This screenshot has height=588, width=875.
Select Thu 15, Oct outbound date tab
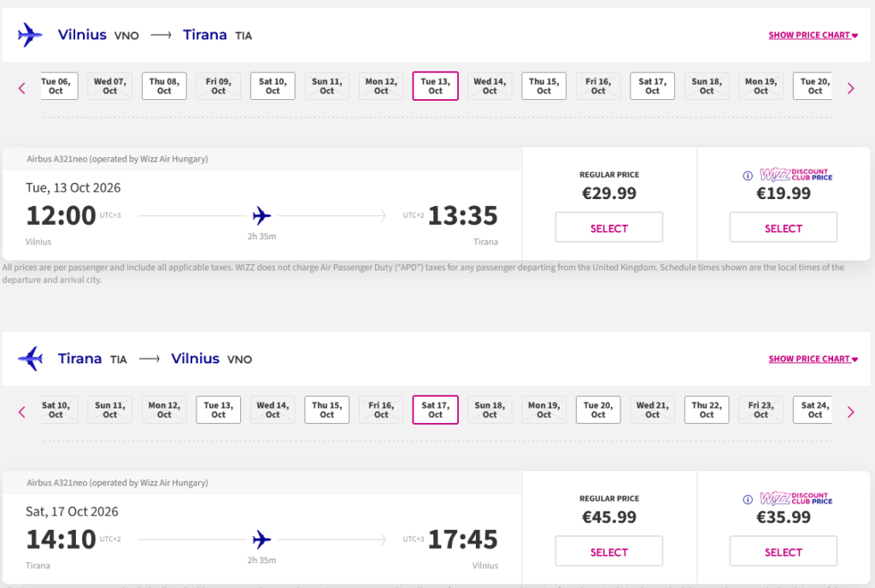(x=543, y=86)
